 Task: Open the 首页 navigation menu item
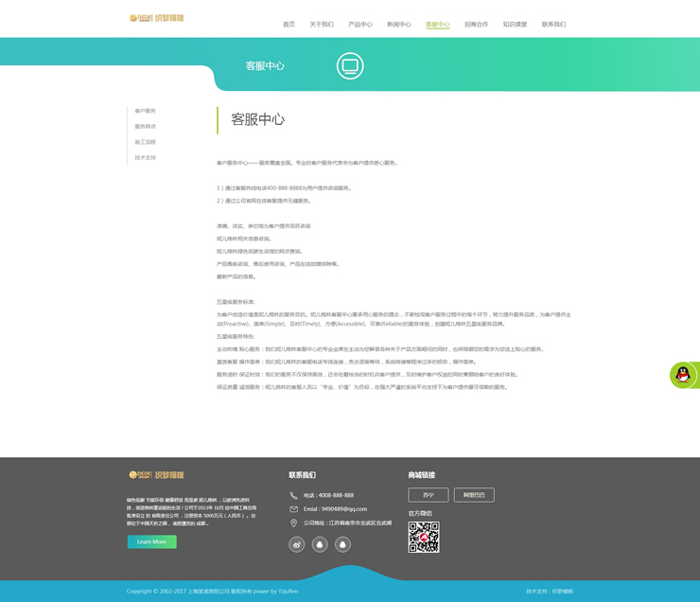(x=289, y=25)
